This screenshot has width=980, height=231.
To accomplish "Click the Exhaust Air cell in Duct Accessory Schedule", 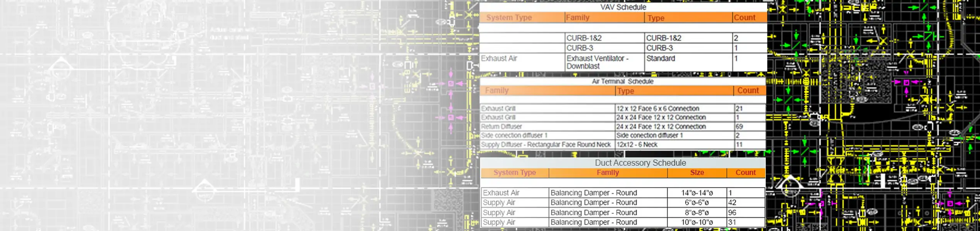I will (x=501, y=193).
